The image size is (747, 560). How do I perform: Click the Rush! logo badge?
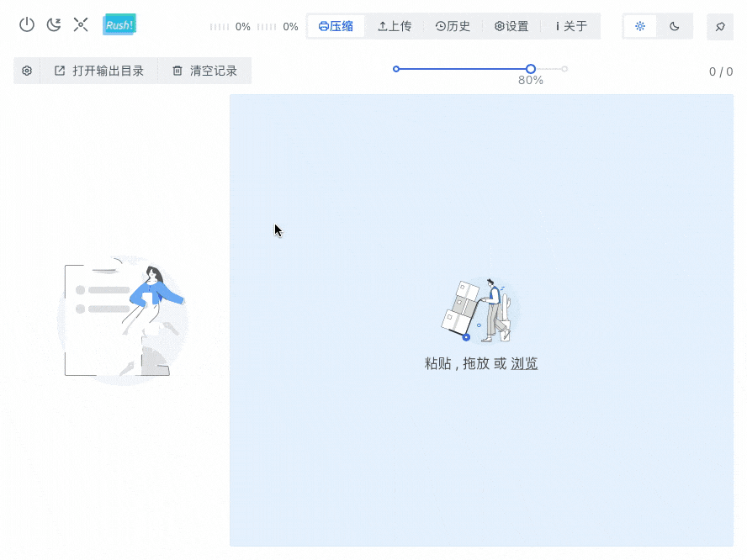tap(119, 24)
